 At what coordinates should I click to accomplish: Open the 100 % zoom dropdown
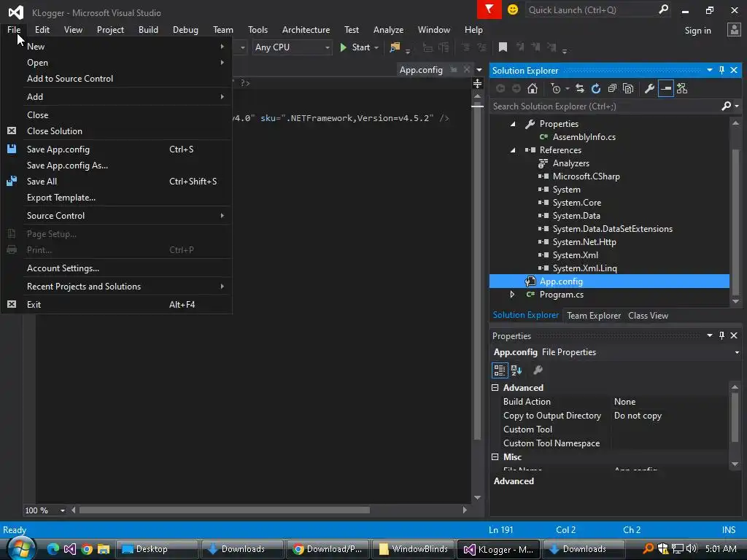(63, 510)
